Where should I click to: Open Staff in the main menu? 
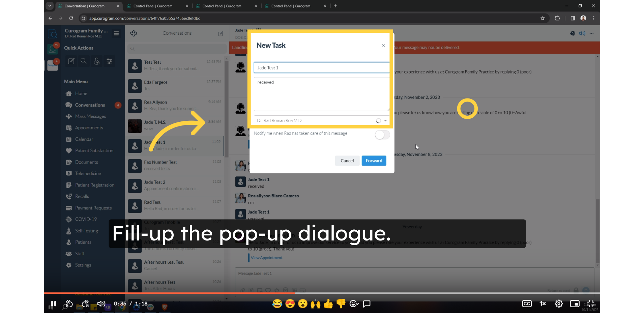point(80,254)
